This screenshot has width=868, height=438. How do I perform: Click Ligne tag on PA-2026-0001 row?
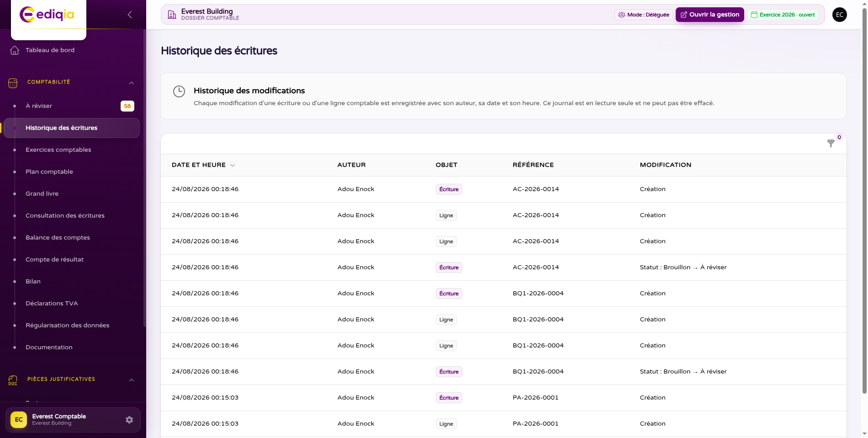[446, 424]
